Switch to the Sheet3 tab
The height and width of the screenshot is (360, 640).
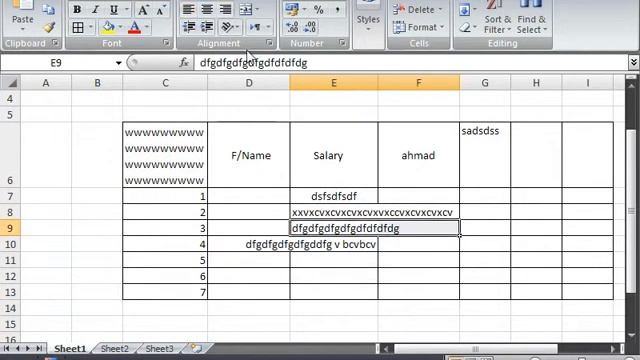(x=159, y=349)
